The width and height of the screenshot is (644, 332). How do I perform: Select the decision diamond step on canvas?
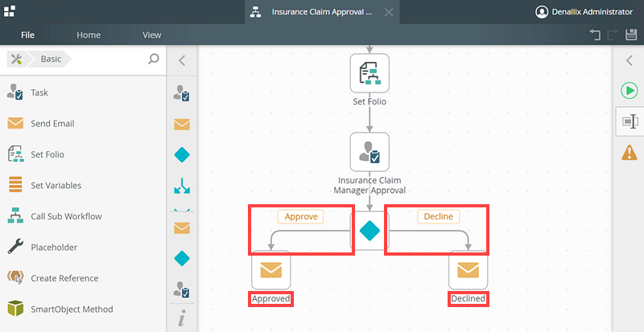[369, 231]
